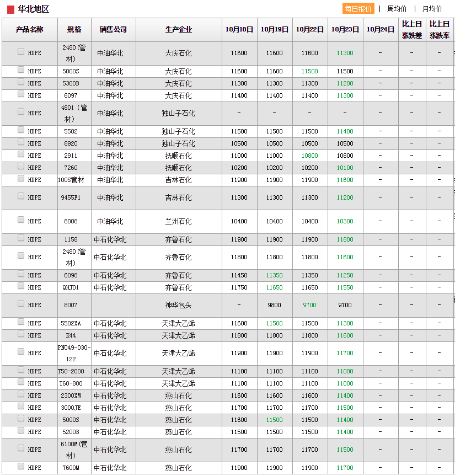Check the 独山子石化 4801（管材） row box

click(20, 111)
